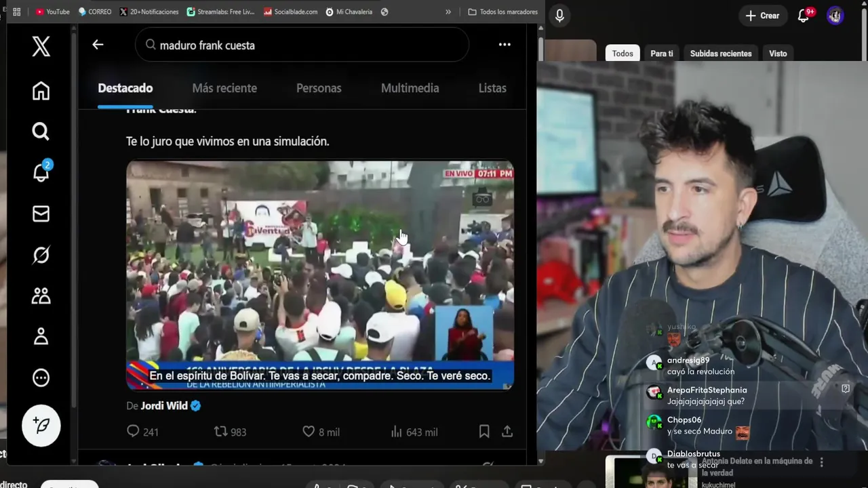The image size is (868, 488).
Task: Click tweet text 'Te lo juro que vivimos en una simulación.'
Action: (227, 142)
